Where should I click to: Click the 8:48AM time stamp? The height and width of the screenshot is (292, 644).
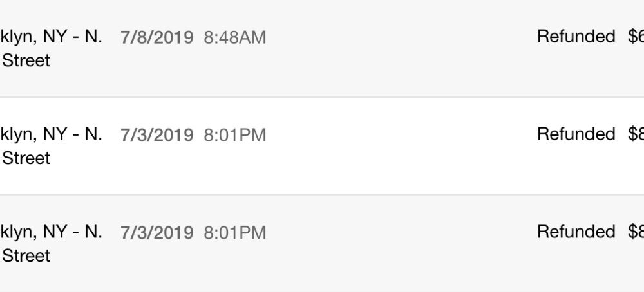(235, 37)
